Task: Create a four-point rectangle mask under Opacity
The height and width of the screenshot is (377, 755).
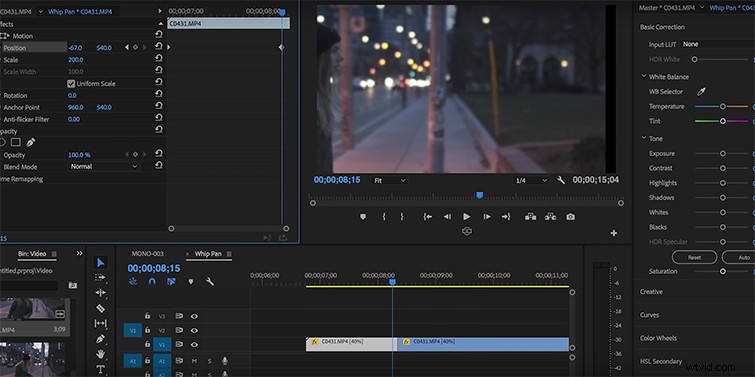Action: click(15, 143)
